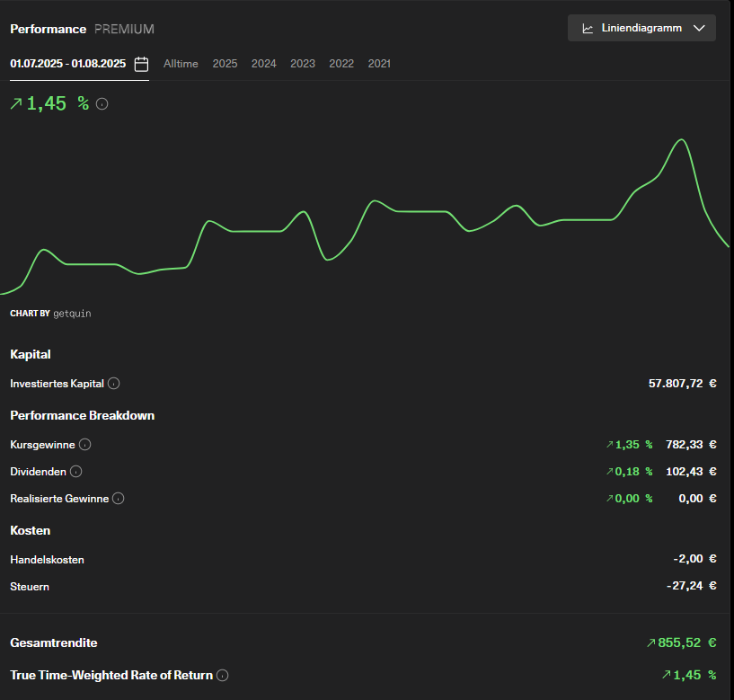Switch to the Alltime period tab
This screenshot has width=734, height=700.
click(181, 64)
